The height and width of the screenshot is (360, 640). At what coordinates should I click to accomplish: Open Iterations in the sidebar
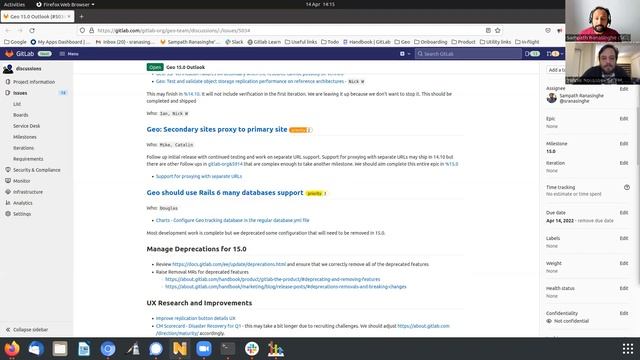[23, 148]
